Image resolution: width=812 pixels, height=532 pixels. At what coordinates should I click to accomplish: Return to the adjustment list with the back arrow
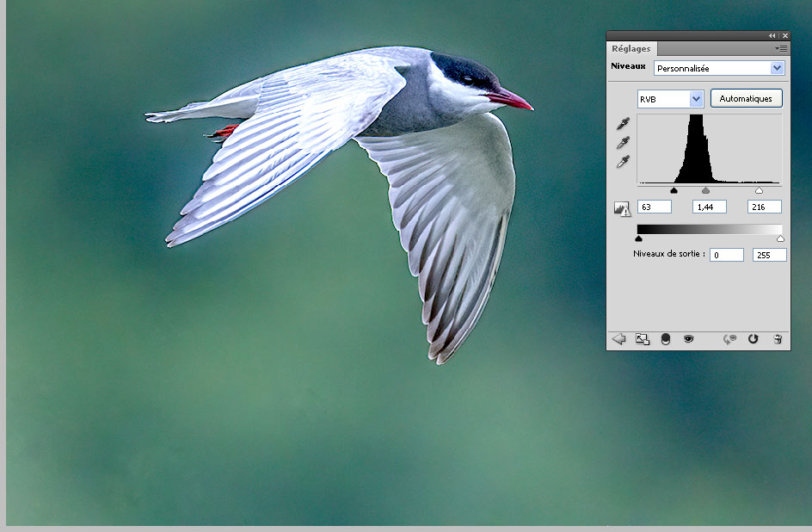[x=618, y=339]
